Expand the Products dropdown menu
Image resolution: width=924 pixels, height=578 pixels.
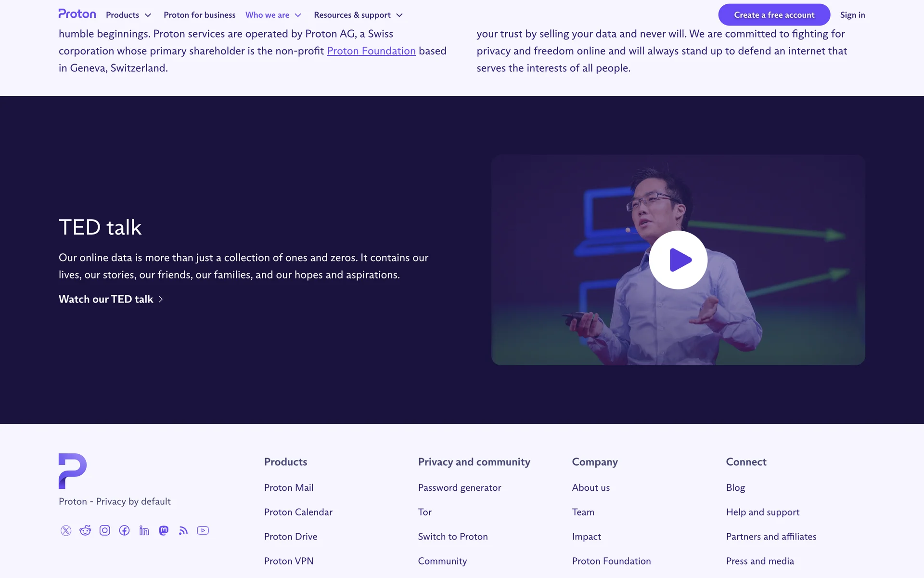pyautogui.click(x=128, y=15)
